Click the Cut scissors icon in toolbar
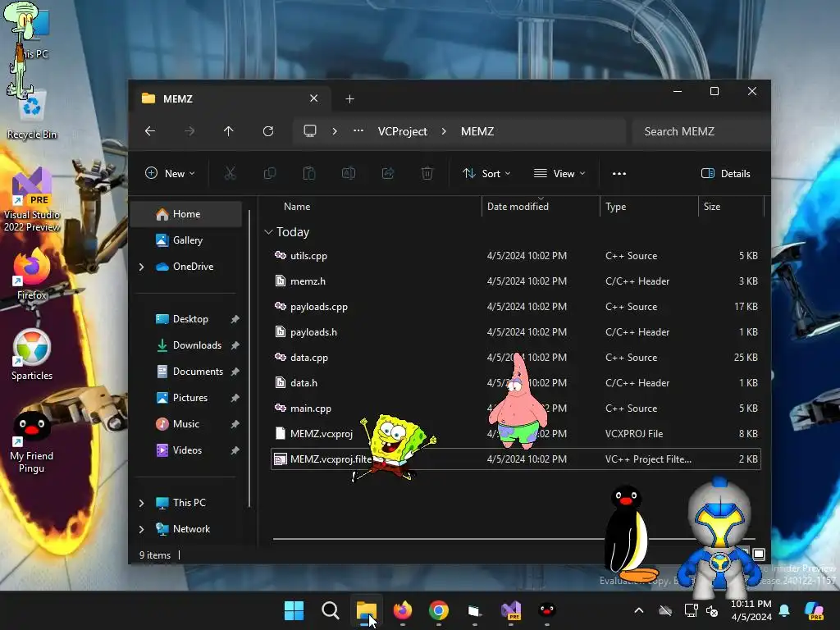The height and width of the screenshot is (630, 840). (x=230, y=173)
